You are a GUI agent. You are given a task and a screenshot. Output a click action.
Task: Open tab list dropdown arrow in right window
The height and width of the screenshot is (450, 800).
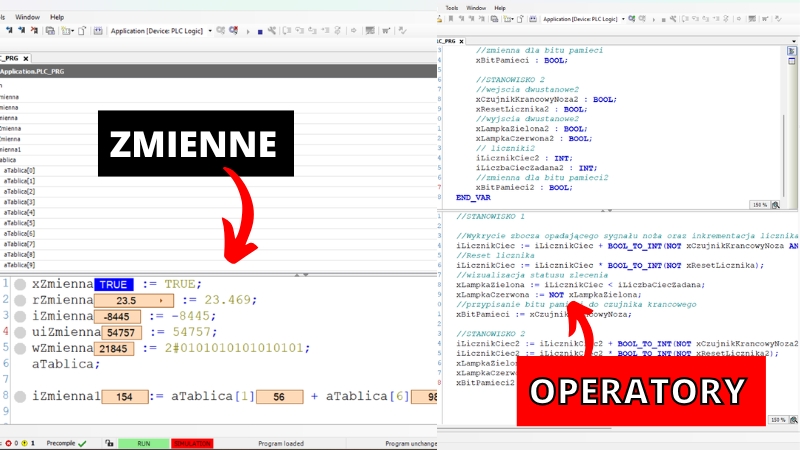pos(794,41)
